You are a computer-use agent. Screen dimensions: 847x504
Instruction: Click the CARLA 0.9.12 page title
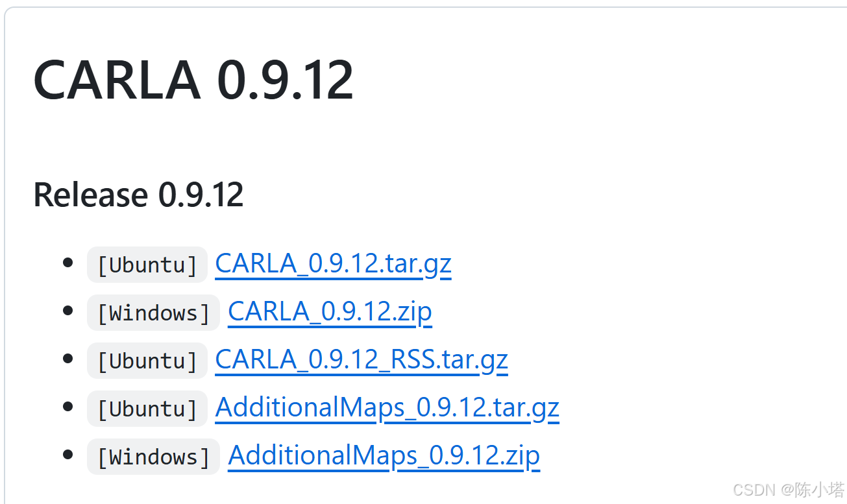click(193, 78)
